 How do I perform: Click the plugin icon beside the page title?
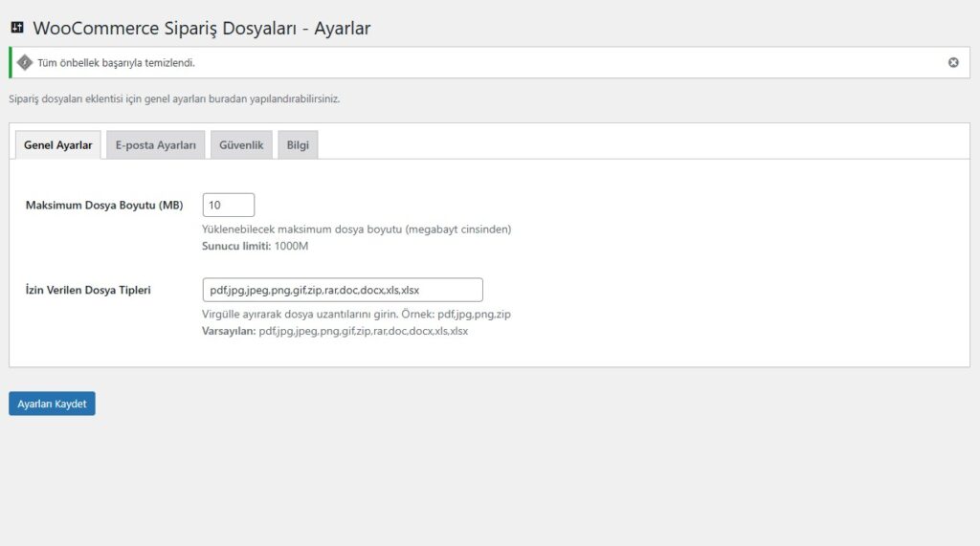pos(17,27)
